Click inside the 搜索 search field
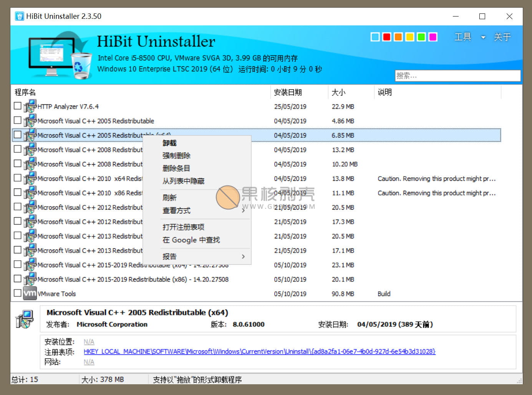This screenshot has height=395, width=532. [457, 76]
